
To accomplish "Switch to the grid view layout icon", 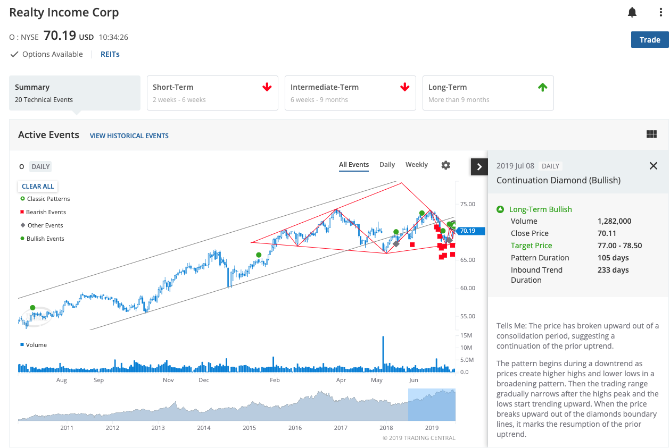I will point(652,134).
